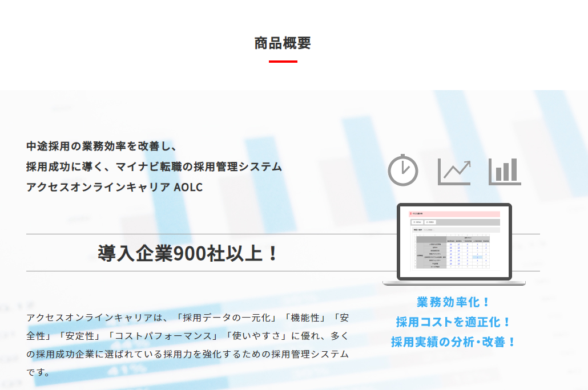Click the final paragraph line です。
The image size is (588, 390).
38,372
